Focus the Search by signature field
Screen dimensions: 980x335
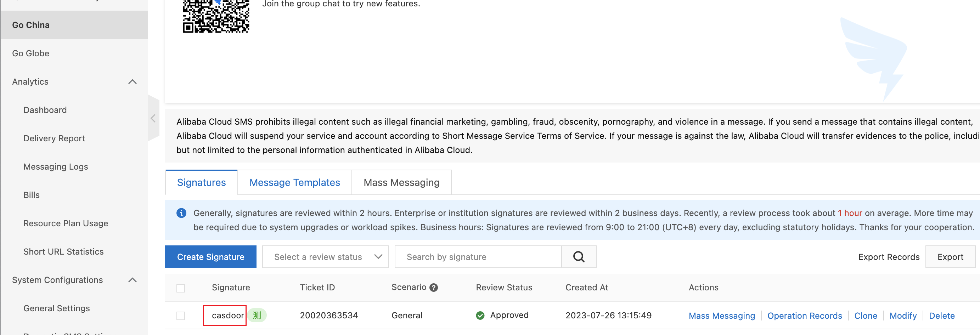pos(478,257)
